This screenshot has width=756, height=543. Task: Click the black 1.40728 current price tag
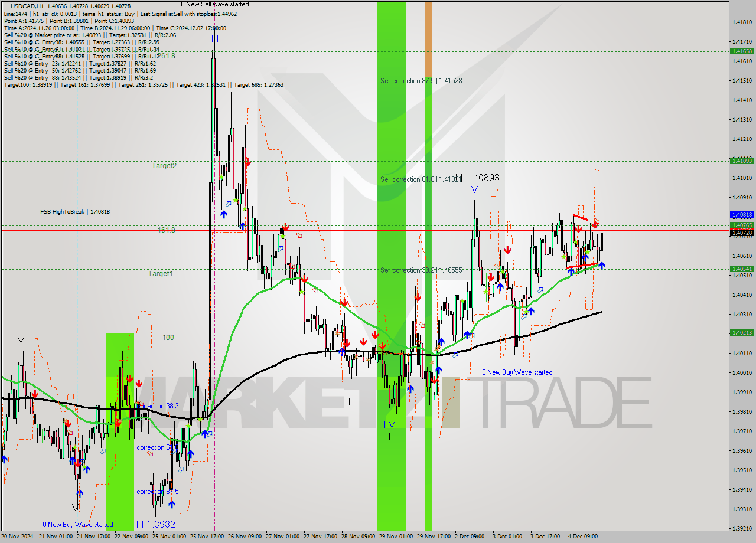pos(742,233)
